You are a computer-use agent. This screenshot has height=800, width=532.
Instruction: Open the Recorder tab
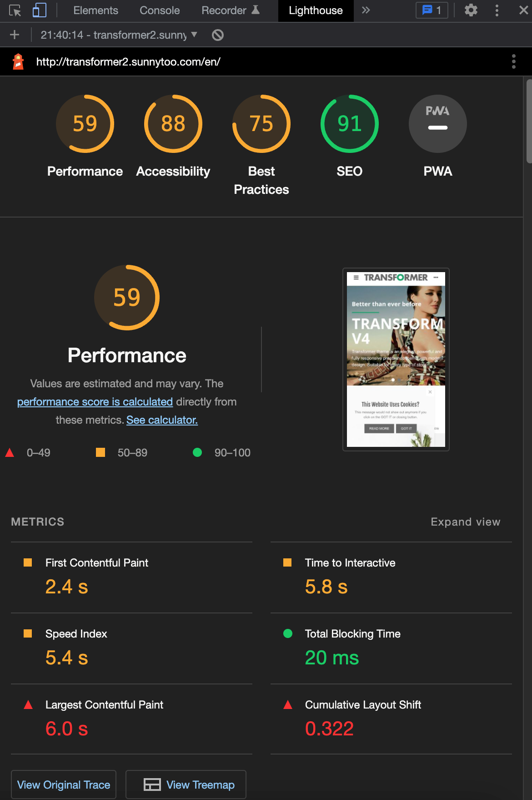[x=231, y=10]
